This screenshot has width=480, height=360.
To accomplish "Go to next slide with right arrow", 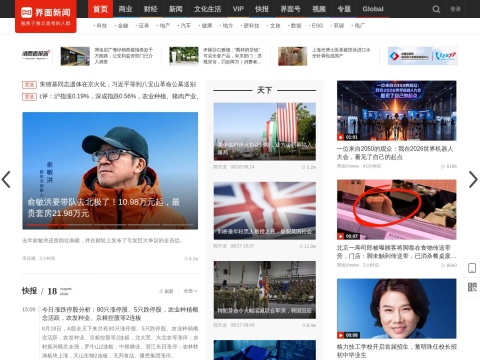I will [473, 180].
